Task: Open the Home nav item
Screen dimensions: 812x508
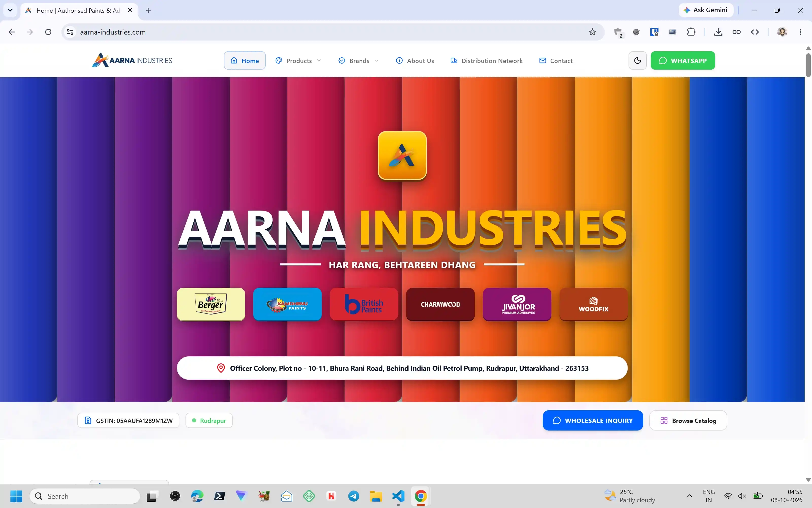Action: click(x=245, y=60)
